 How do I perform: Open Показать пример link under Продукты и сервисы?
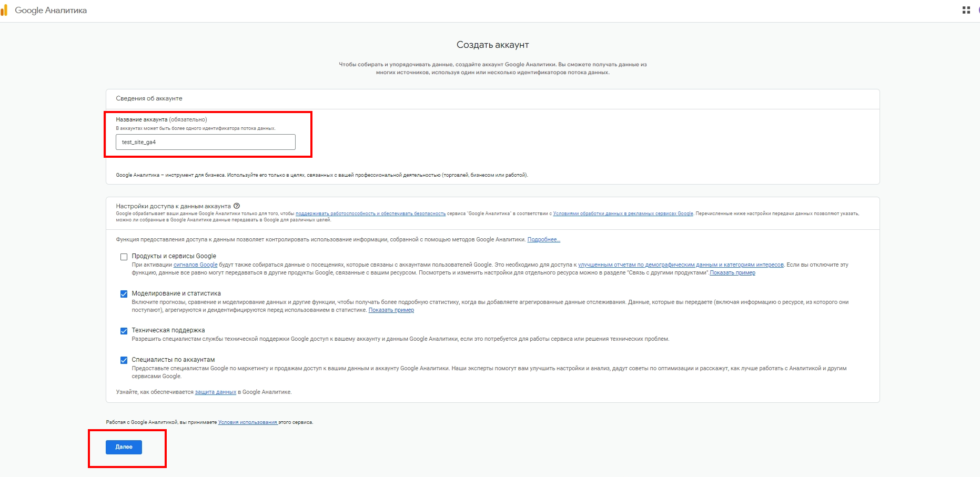732,273
